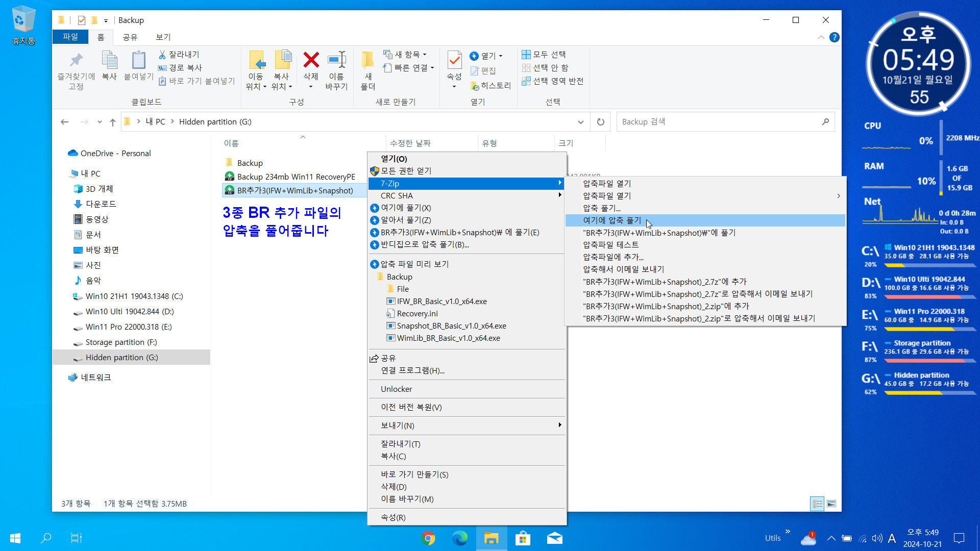Switch to the Share (공유) ribbon tab
This screenshot has height=551, width=980.
coord(130,37)
